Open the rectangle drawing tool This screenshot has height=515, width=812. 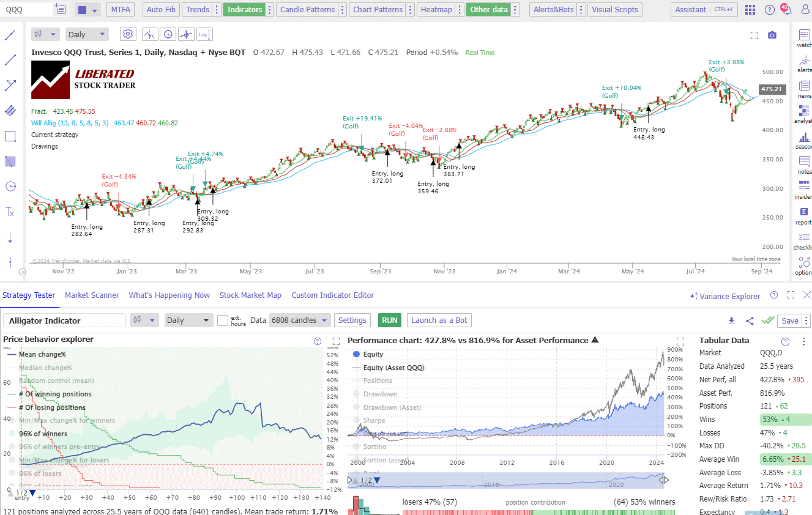(x=10, y=136)
